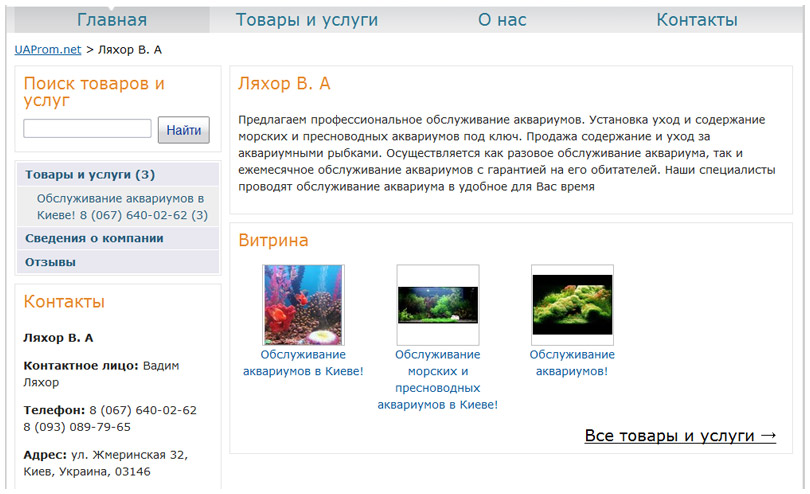Focus the product search input field
The width and height of the screenshot is (810, 494).
coord(87,129)
